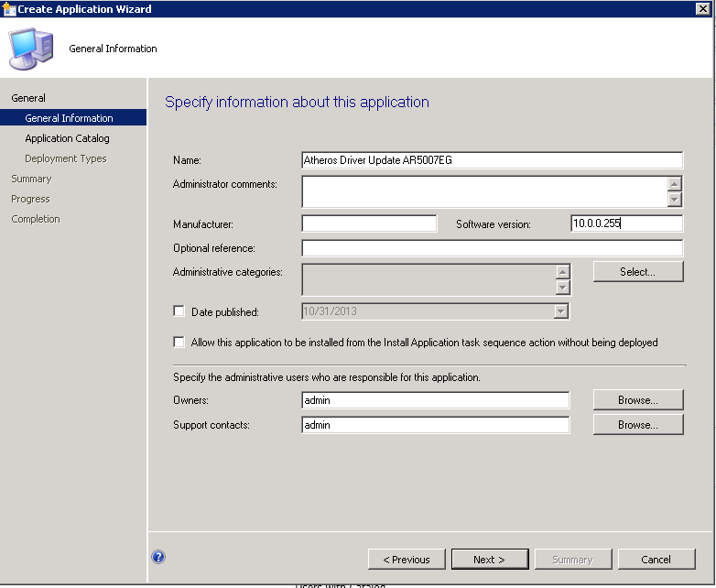Click the title bar application icon
This screenshot has height=588, width=716.
[x=9, y=9]
